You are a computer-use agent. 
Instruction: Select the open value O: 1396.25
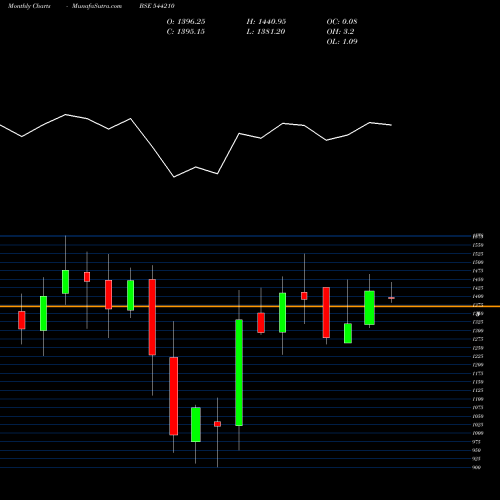(x=186, y=22)
